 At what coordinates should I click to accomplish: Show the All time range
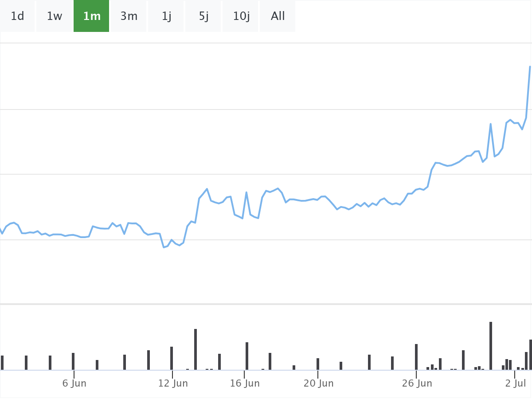tap(278, 16)
